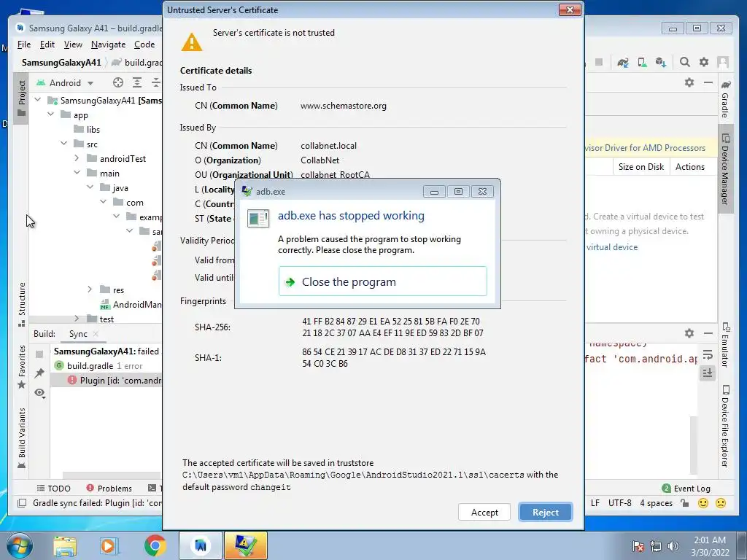Close the Sync tab in Build panel
Screen dimensions: 747x560
pyautogui.click(x=96, y=334)
